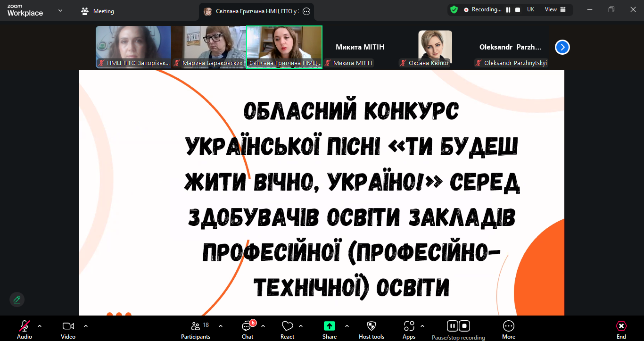Pause recording in the top Recording indicator
This screenshot has width=644, height=341.
click(x=508, y=10)
